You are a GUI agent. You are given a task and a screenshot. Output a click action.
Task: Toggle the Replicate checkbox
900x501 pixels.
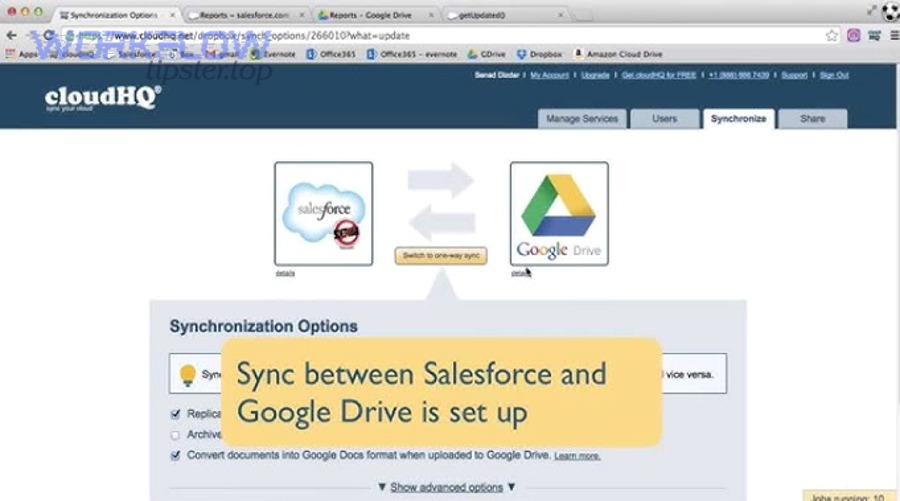175,414
